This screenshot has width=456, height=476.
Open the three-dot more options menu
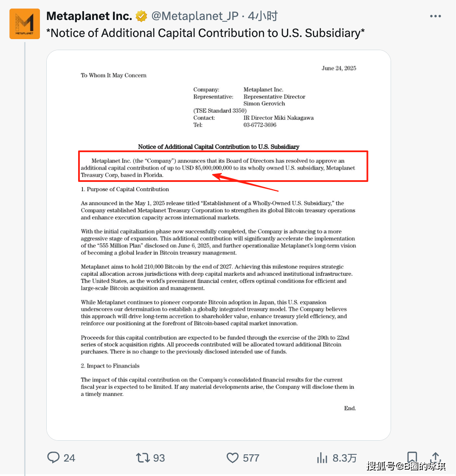click(435, 16)
